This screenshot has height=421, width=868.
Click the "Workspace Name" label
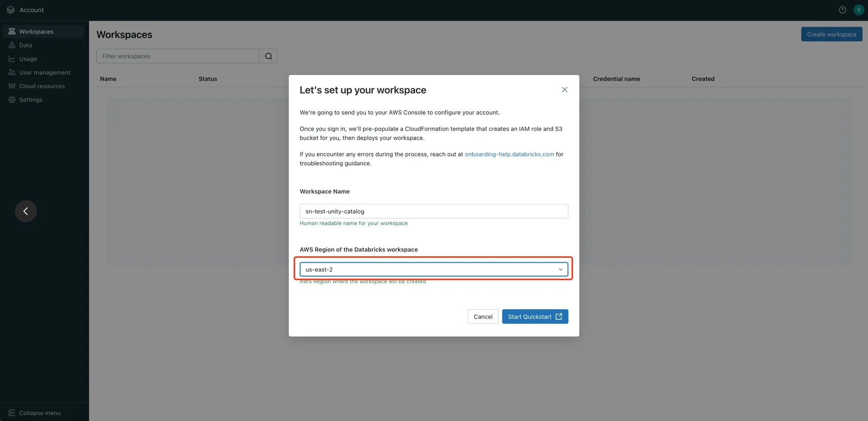[325, 192]
